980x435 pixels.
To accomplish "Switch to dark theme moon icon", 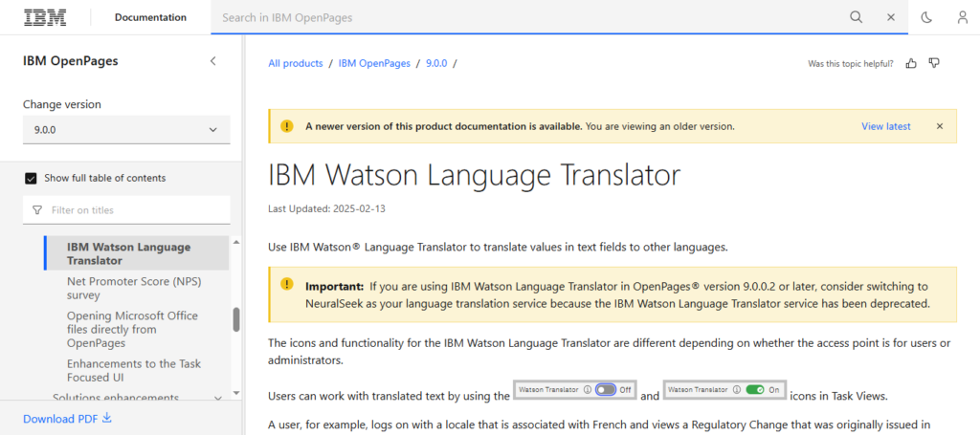I will tap(926, 17).
